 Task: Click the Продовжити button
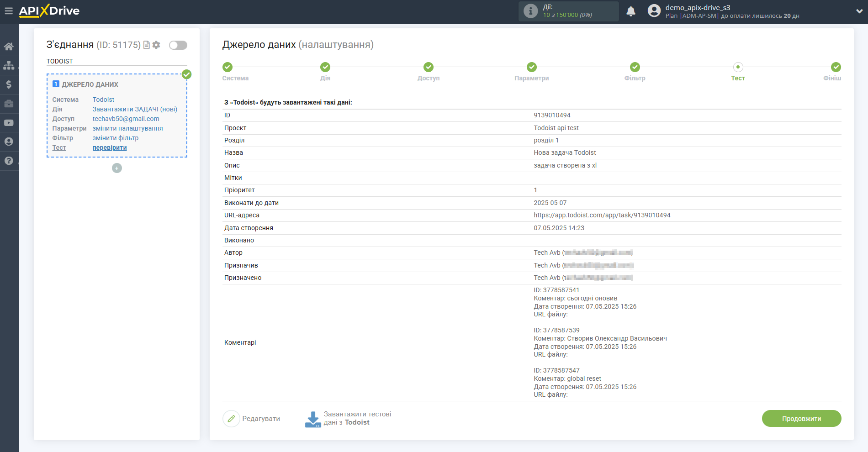coord(801,419)
